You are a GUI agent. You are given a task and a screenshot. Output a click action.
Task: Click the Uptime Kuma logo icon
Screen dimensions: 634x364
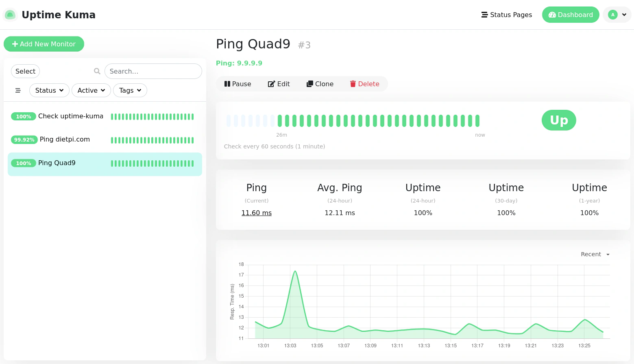(x=10, y=15)
